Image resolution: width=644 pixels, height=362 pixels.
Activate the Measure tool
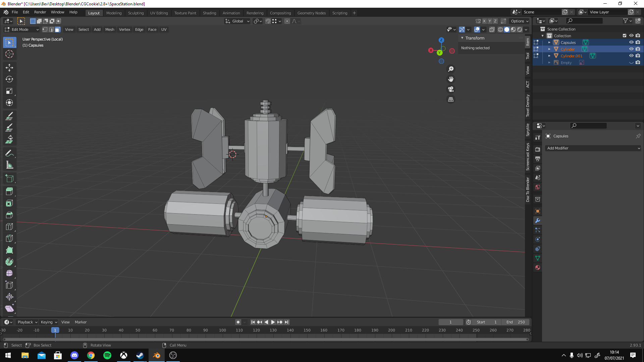9,165
